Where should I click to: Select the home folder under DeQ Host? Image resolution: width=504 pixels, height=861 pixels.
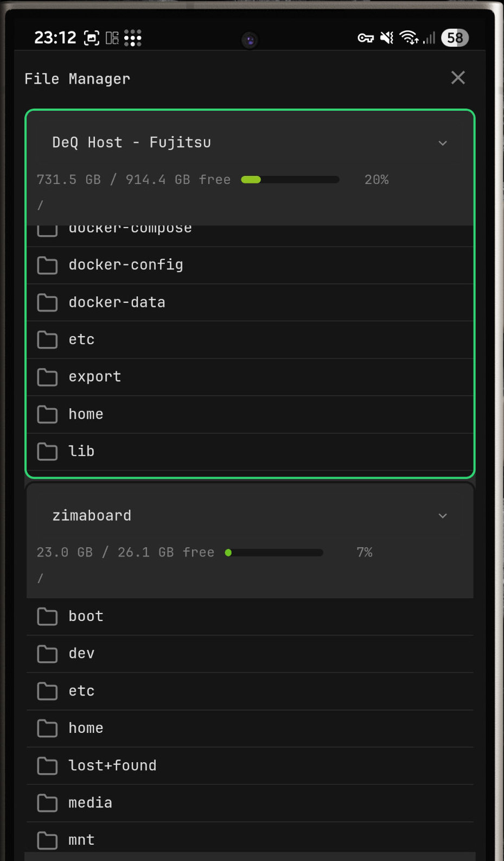coord(85,414)
